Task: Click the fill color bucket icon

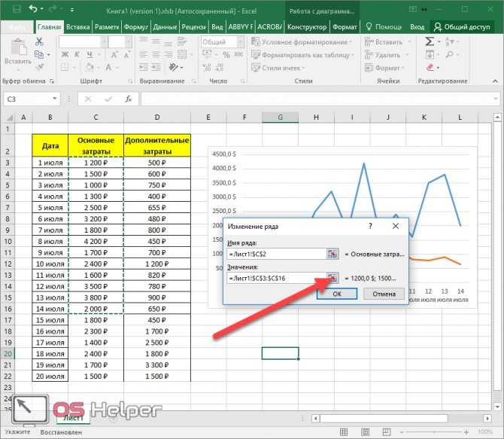Action: (x=90, y=68)
